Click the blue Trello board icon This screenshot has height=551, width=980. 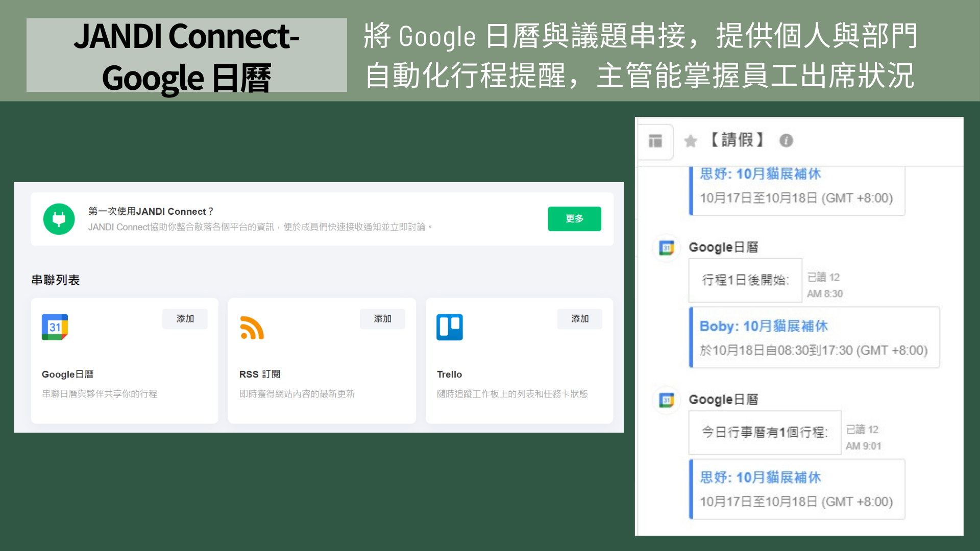coord(449,327)
